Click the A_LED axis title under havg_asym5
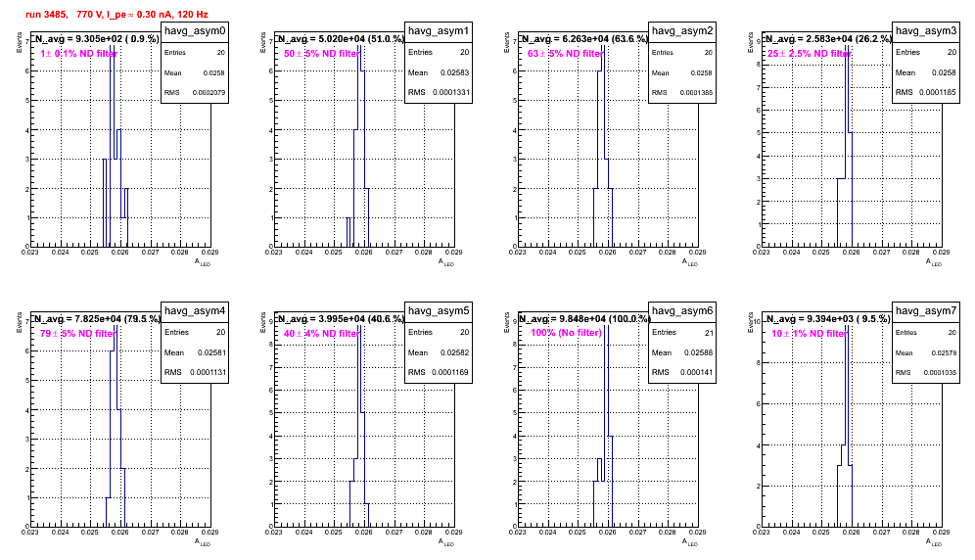 point(446,542)
